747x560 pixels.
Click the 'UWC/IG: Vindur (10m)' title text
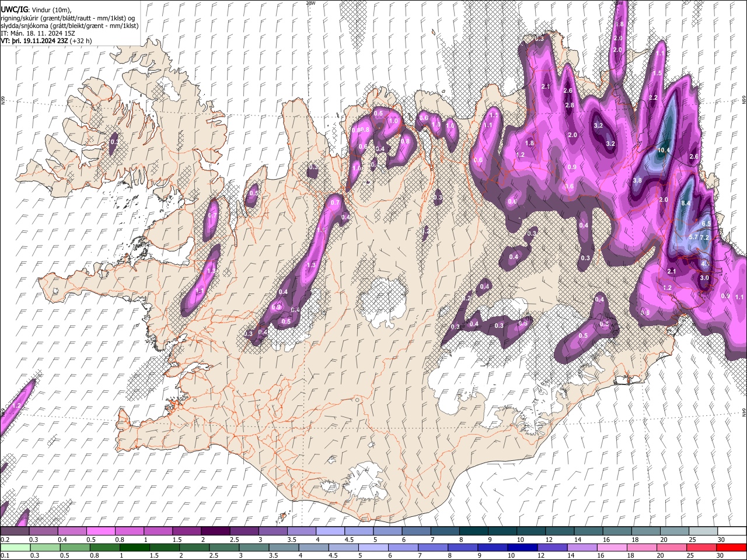pyautogui.click(x=36, y=9)
